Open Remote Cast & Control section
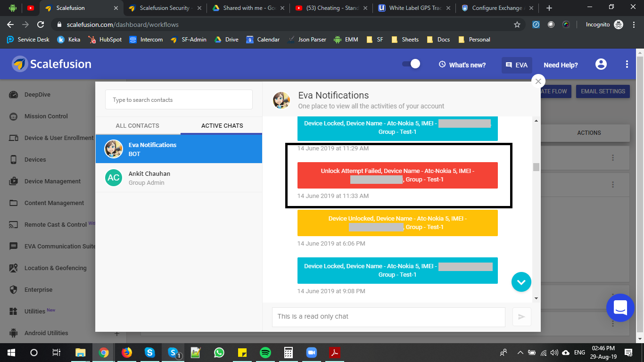Screen dimensions: 644x362 [x=52, y=225]
